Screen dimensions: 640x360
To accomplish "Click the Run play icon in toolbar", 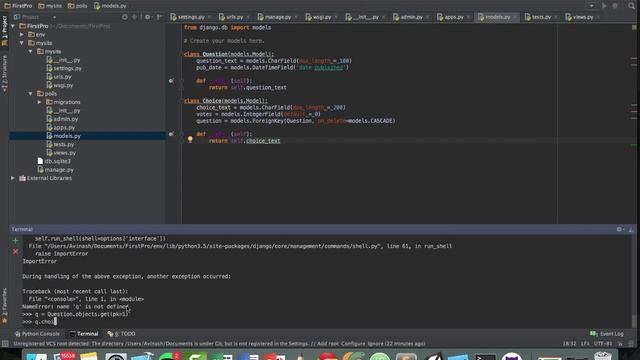I will click(x=604, y=6).
